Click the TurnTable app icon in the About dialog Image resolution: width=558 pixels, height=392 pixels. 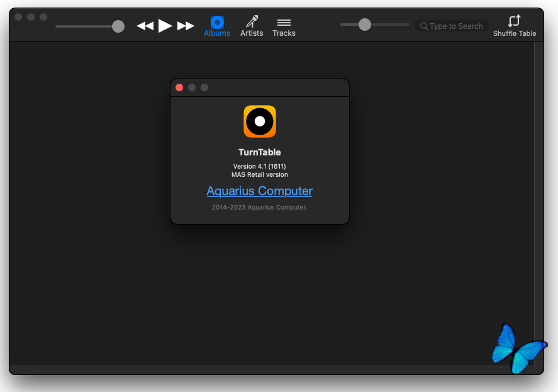[260, 121]
